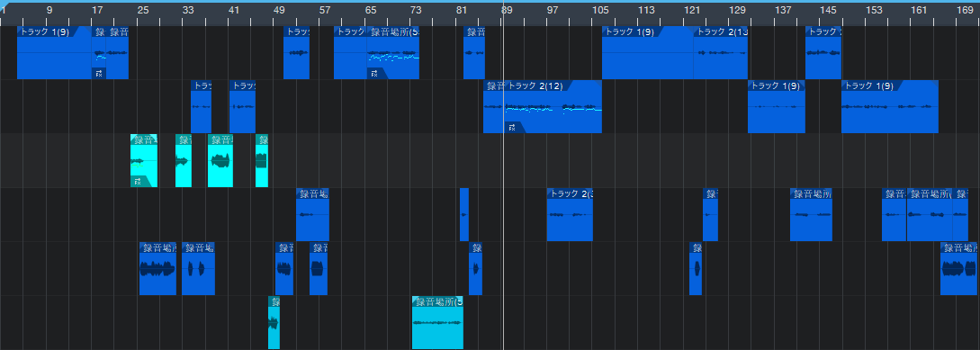The width and height of the screenshot is (980, 350).
Task: Select narrow clip at bar 81, fourth track
Action: coord(464,214)
